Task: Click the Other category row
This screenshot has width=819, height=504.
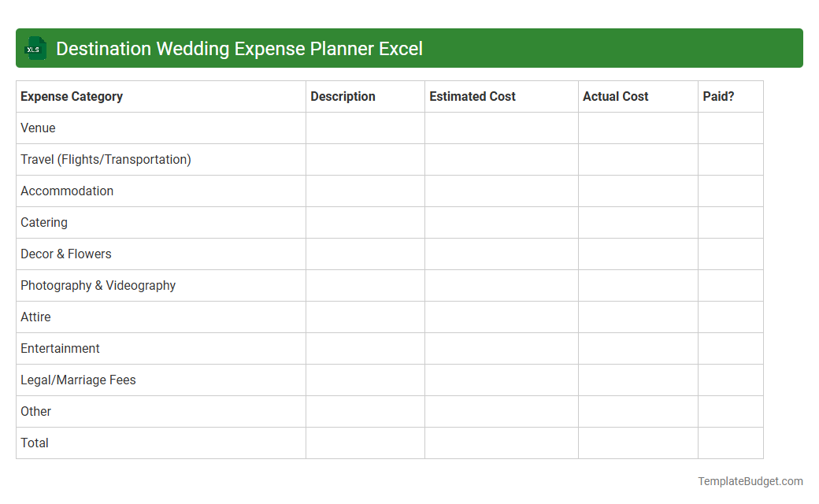Action: (x=35, y=411)
